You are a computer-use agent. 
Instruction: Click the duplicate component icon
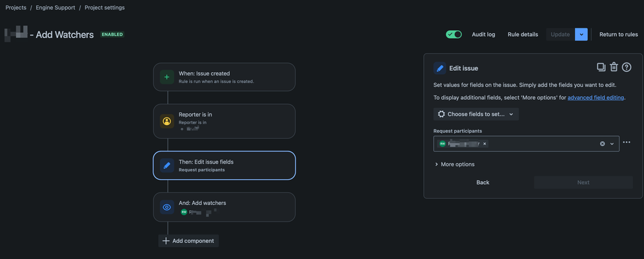601,67
